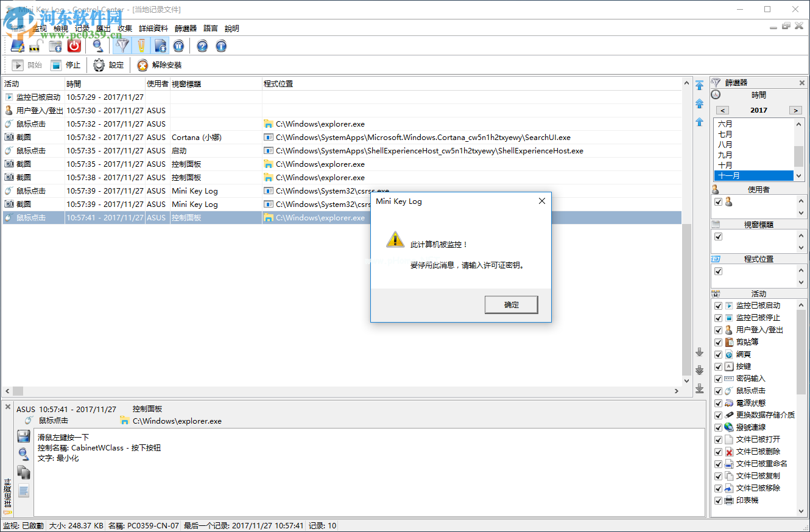Sort by the 時間 column header
This screenshot has height=532, width=810.
(105, 84)
